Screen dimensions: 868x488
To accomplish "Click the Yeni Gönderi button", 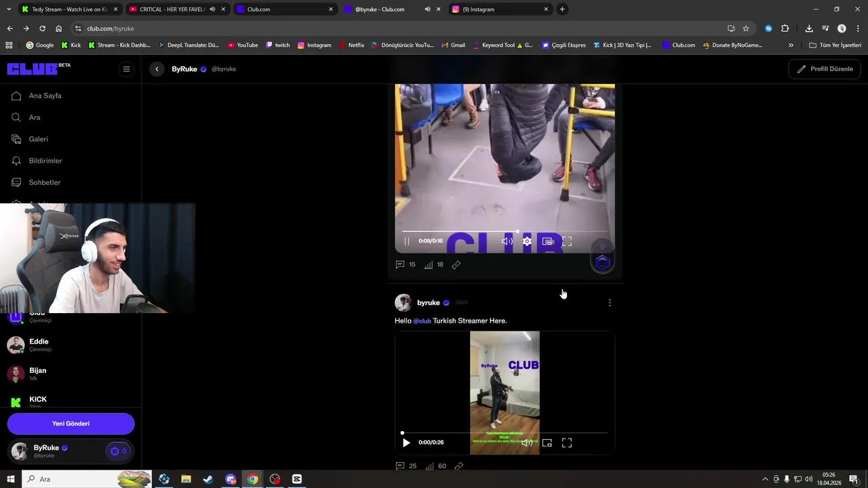I will coord(71,424).
